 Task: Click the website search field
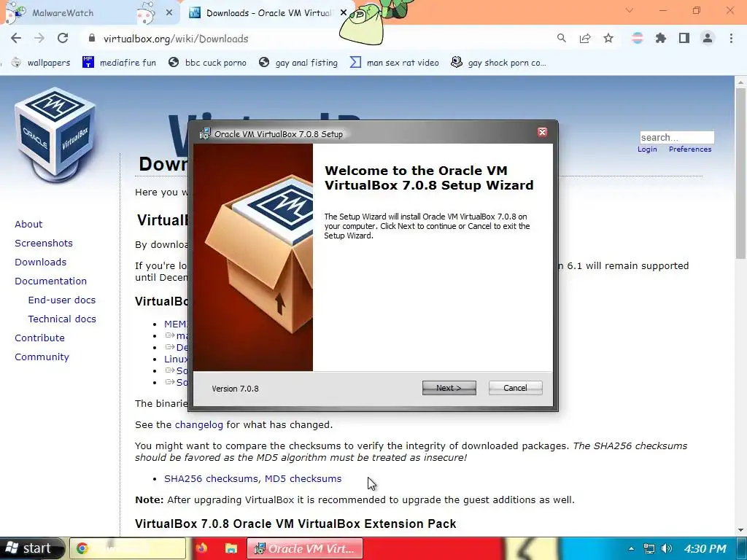[x=677, y=138]
